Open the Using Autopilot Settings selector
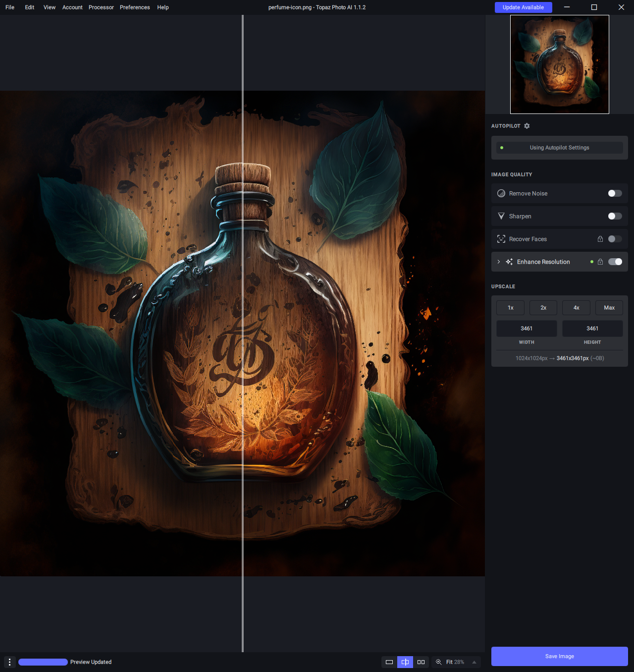The width and height of the screenshot is (634, 672). click(x=559, y=148)
